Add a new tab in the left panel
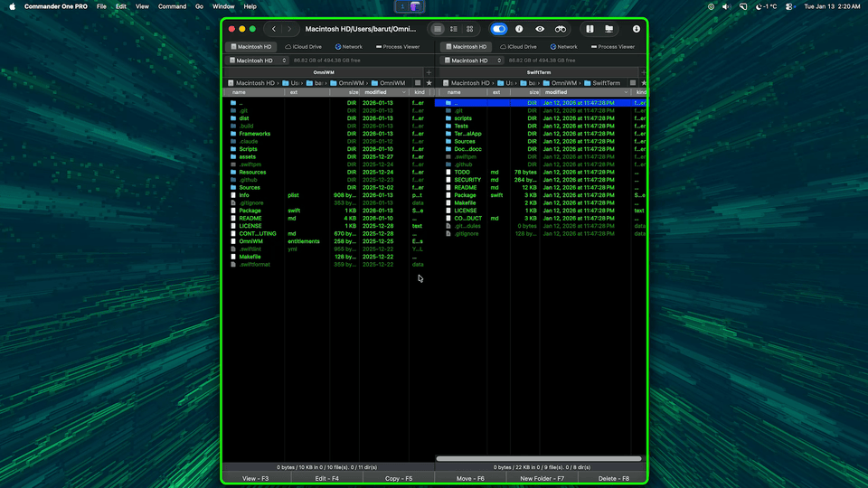 tap(429, 72)
